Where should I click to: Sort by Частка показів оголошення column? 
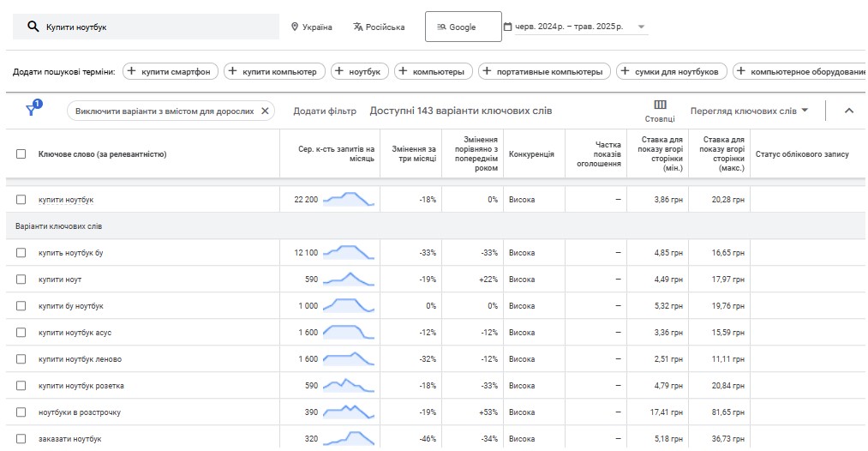pos(599,154)
